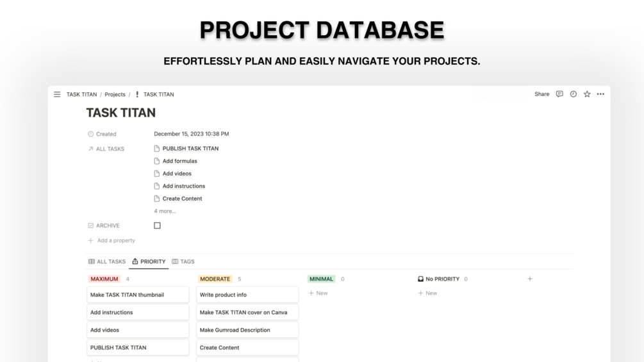Click the Share button

[541, 94]
